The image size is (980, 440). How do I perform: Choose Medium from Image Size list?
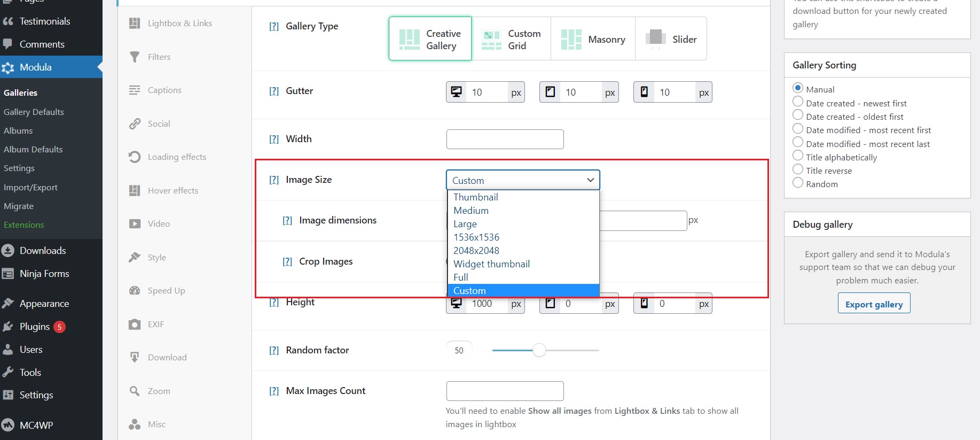(523, 211)
